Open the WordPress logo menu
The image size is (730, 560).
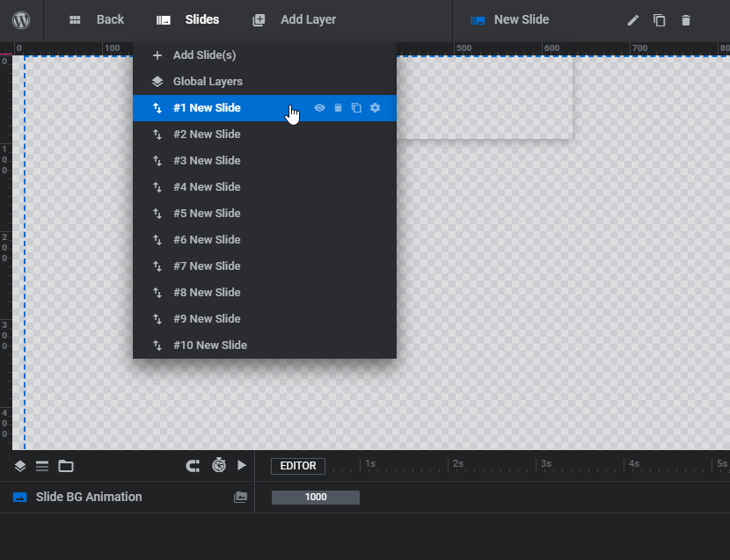(21, 20)
